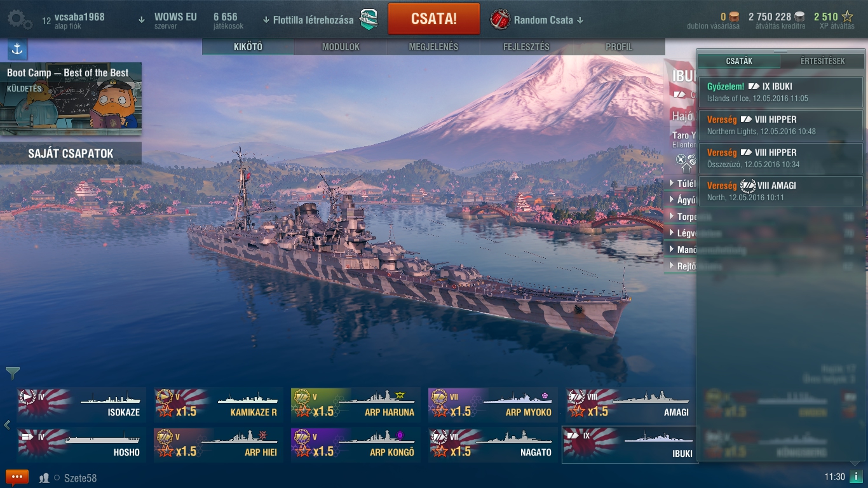Switch to the MODULOK tab

pos(341,47)
